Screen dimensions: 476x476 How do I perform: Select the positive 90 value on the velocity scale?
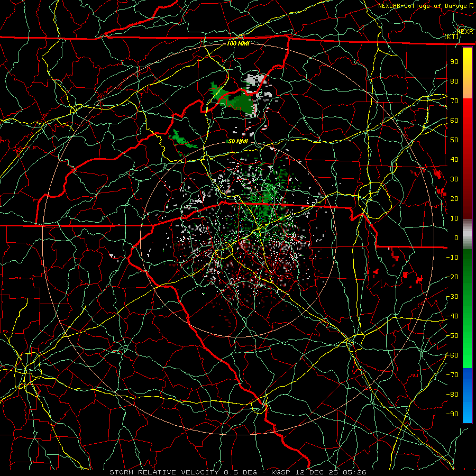pos(454,62)
